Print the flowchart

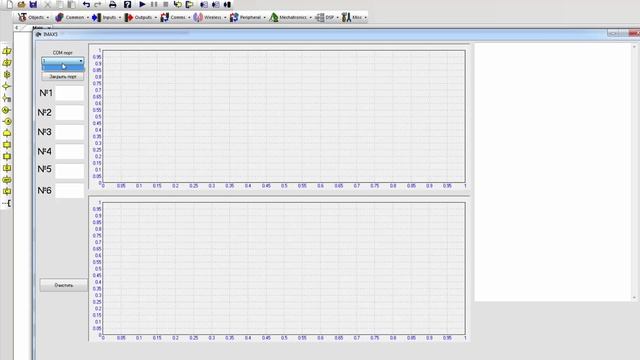(x=113, y=4)
